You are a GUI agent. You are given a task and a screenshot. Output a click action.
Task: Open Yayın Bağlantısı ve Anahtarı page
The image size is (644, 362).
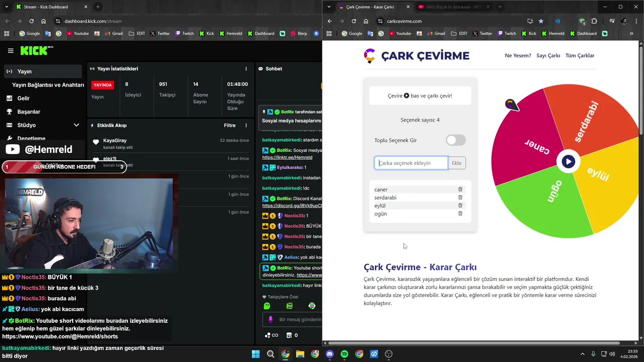(48, 85)
